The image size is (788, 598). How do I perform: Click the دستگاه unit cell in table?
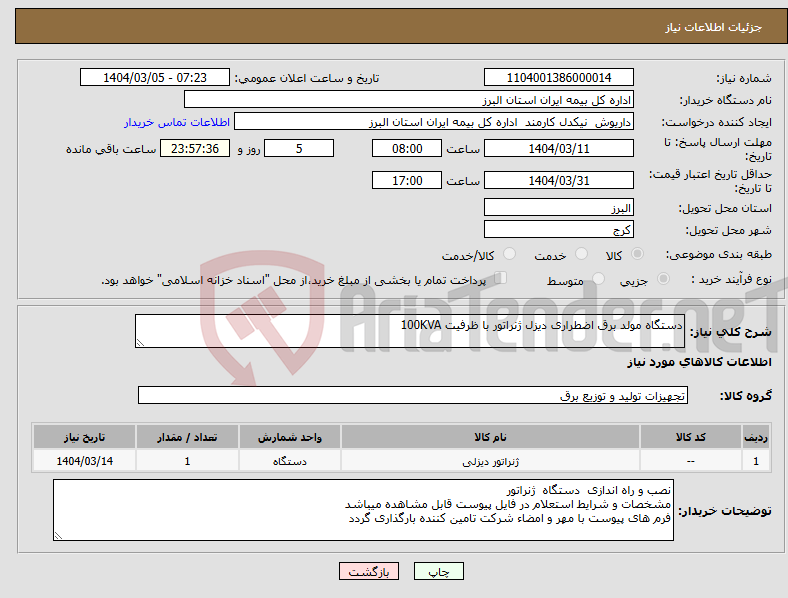coord(290,461)
